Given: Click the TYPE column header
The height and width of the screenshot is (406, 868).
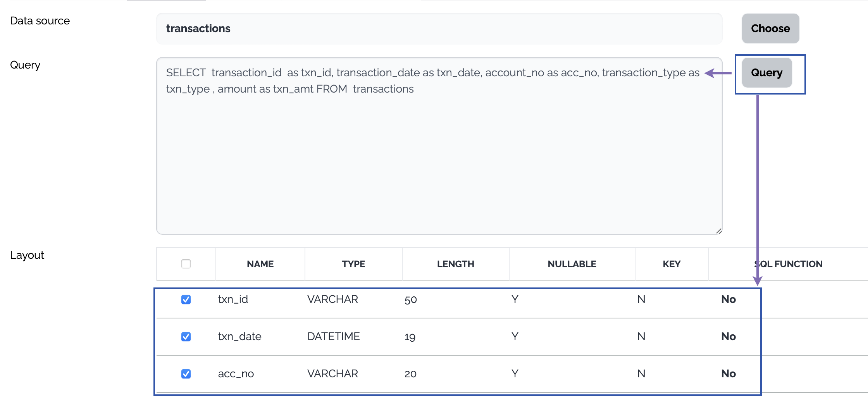Looking at the screenshot, I should (353, 264).
